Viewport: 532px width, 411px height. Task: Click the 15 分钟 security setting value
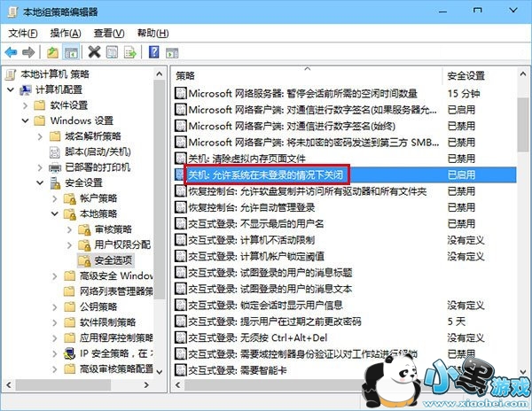coord(464,94)
